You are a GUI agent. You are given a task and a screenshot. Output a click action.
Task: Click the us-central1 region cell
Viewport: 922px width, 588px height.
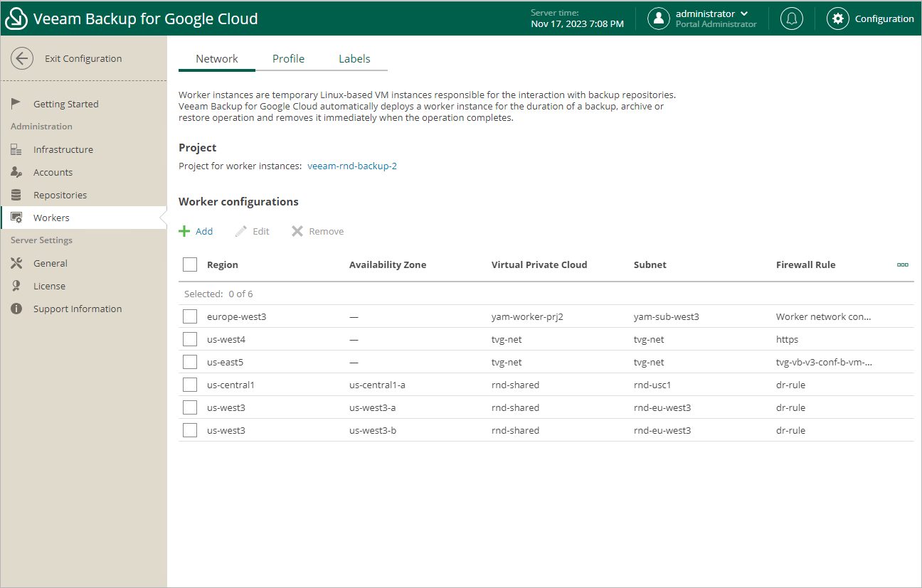tap(231, 385)
